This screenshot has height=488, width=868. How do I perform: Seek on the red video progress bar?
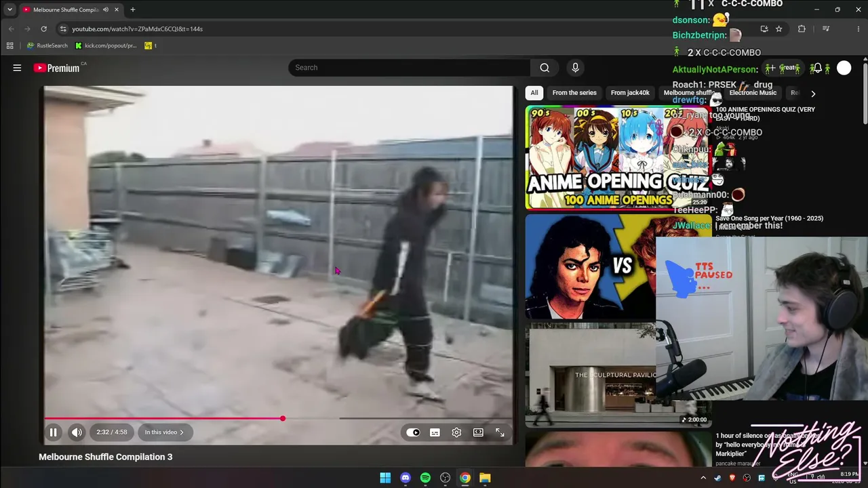click(x=278, y=418)
